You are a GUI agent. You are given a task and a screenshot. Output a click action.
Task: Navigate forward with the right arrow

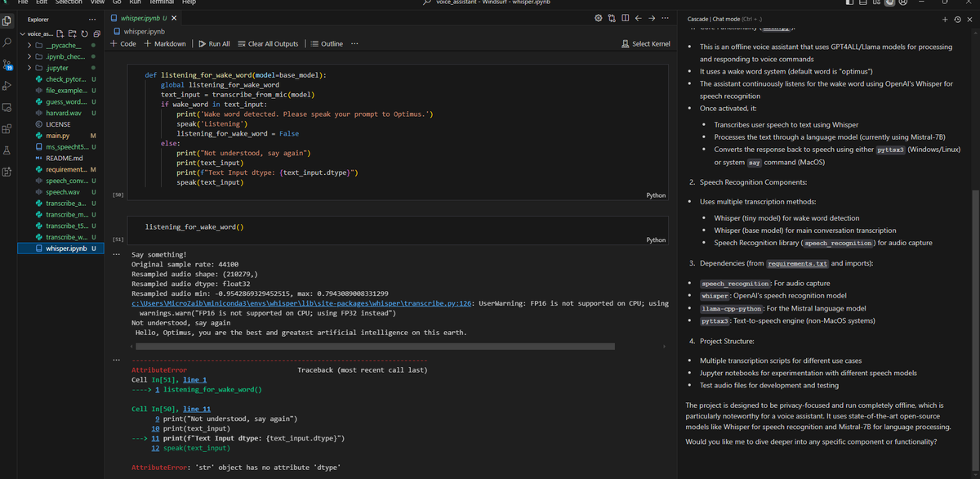[652, 18]
